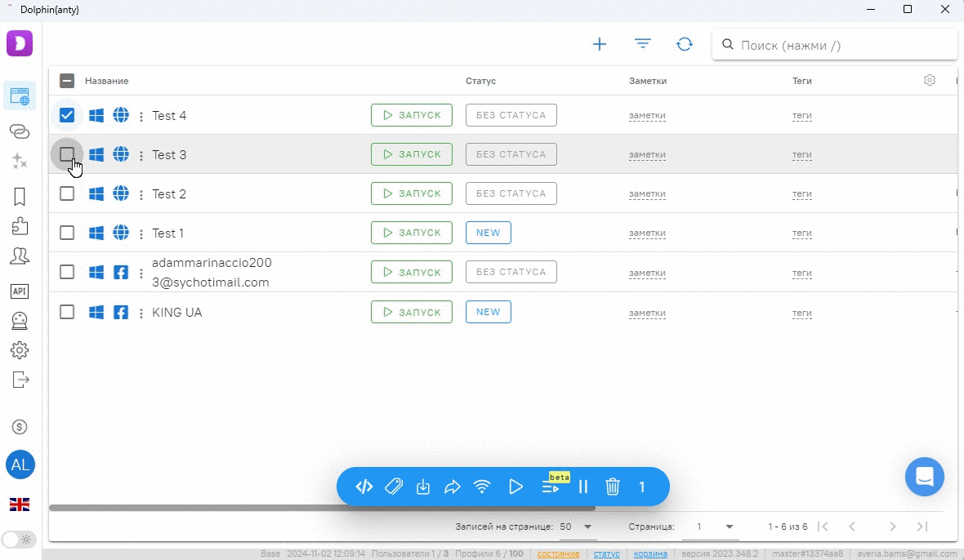The width and height of the screenshot is (964, 560).
Task: Open the extensions section in sidebar
Action: point(20,226)
